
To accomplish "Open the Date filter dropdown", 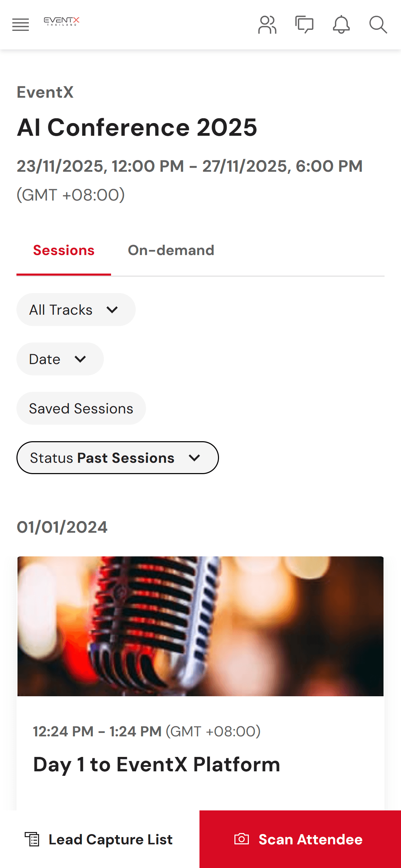I will pyautogui.click(x=80, y=359).
